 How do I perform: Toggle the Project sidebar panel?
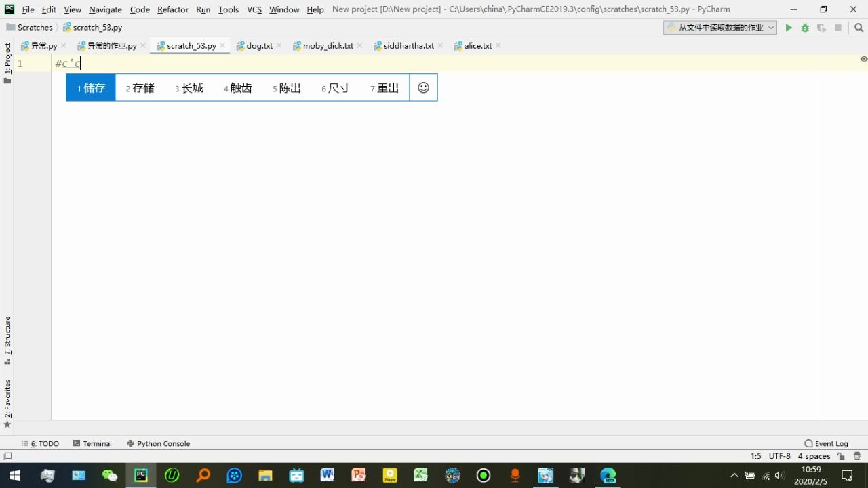click(x=7, y=58)
